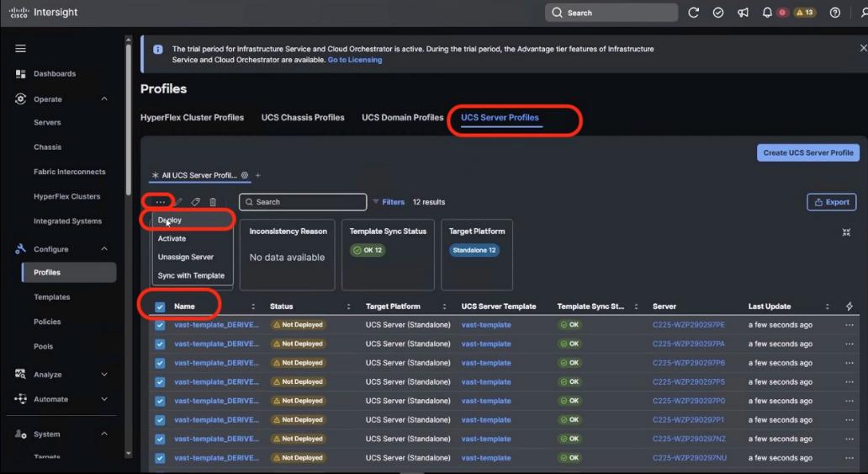
Task: Open row actions for server C225-WZP290297P5
Action: (x=849, y=382)
